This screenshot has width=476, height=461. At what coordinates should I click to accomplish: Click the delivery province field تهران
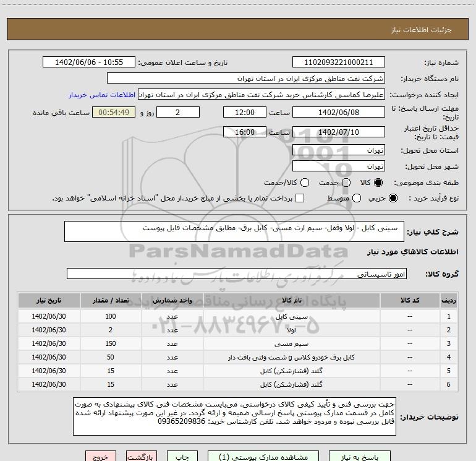click(339, 150)
